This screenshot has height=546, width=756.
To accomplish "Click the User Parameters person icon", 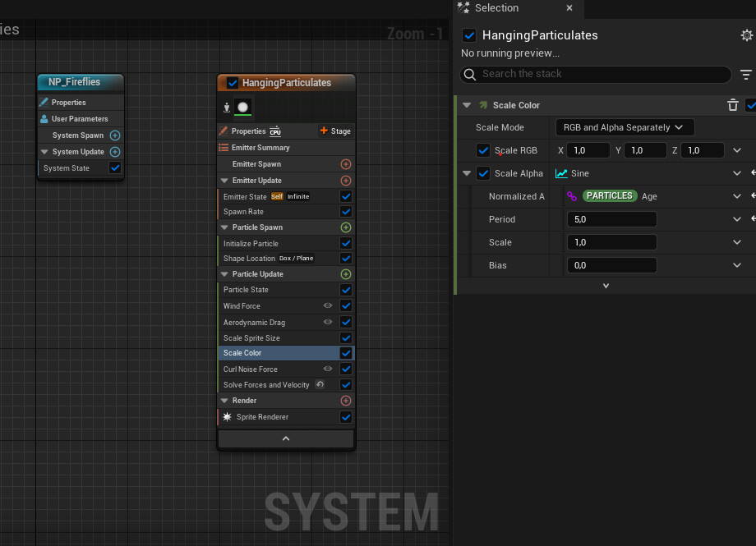I will point(44,119).
